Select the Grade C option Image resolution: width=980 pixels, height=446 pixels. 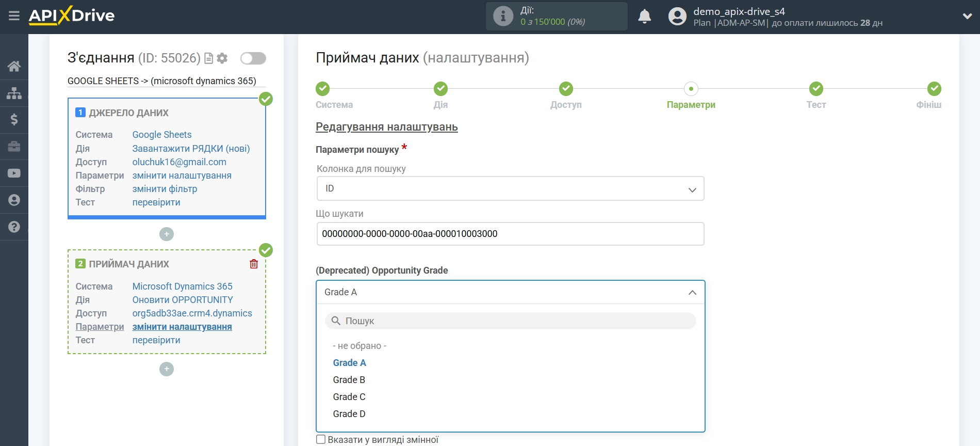coord(349,397)
